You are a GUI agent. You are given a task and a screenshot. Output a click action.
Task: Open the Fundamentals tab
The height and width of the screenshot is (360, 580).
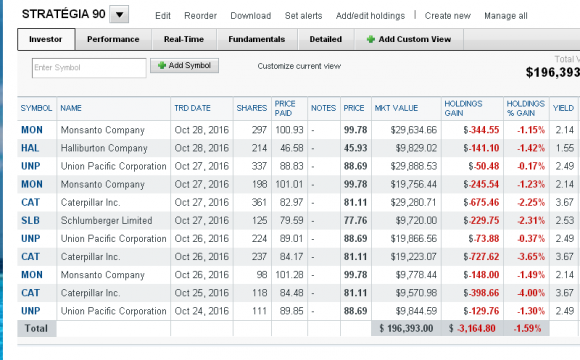(x=257, y=39)
